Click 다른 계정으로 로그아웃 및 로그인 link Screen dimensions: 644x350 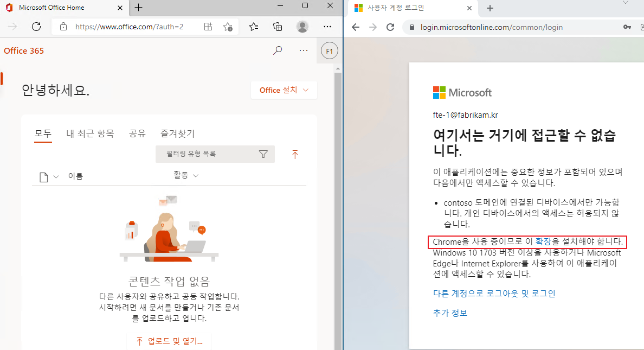(494, 293)
